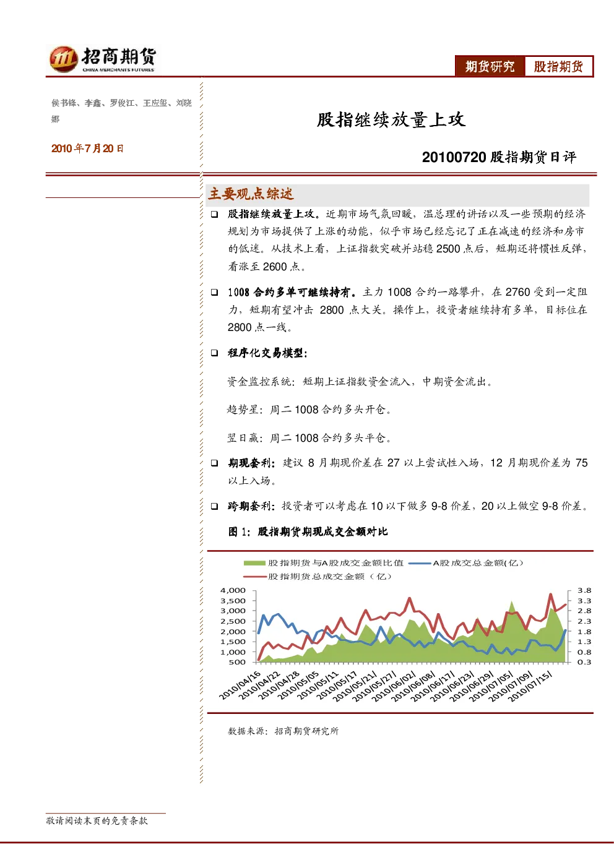Click the date 2010年7月20日
The width and height of the screenshot is (614, 868).
click(x=87, y=148)
